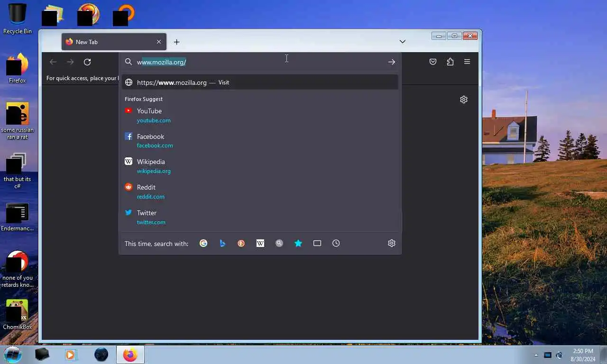
Task: Visit the https://www.mozilla.org suggestion
Action: click(260, 82)
